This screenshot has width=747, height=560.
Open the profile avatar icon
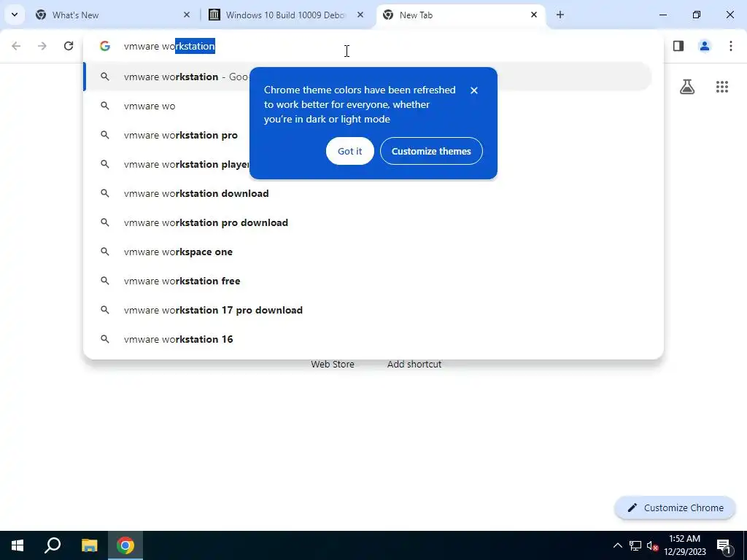pos(704,46)
